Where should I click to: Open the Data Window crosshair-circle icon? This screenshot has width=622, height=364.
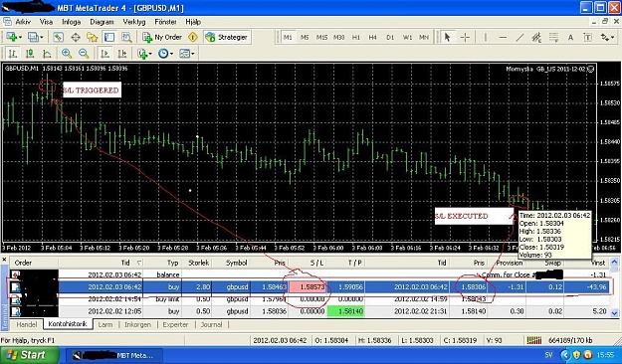(76, 37)
